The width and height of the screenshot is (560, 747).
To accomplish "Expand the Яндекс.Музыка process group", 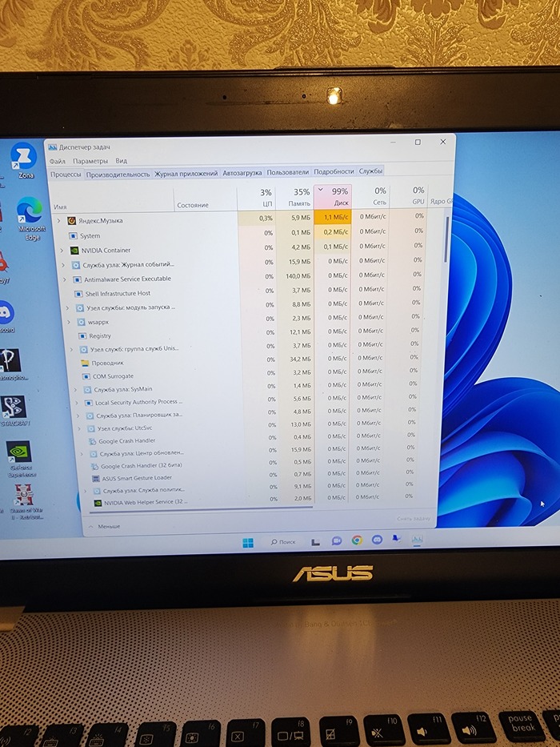I will tap(59, 220).
